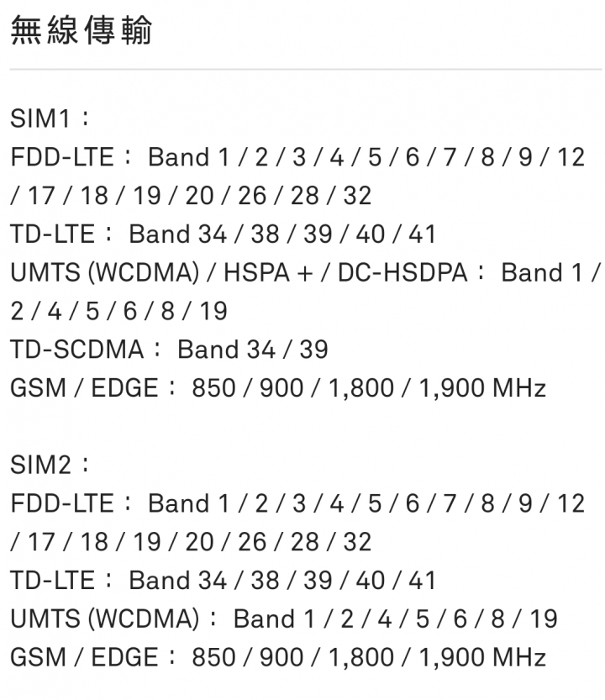The image size is (605, 700).
Task: Click the SIM1 TD-LTE Band 34 line
Action: [223, 234]
